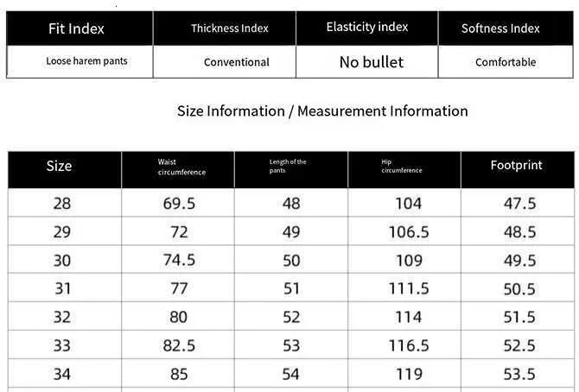Image resolution: width=579 pixels, height=392 pixels.
Task: Click the Hip circumference column header
Action: pyautogui.click(x=402, y=167)
